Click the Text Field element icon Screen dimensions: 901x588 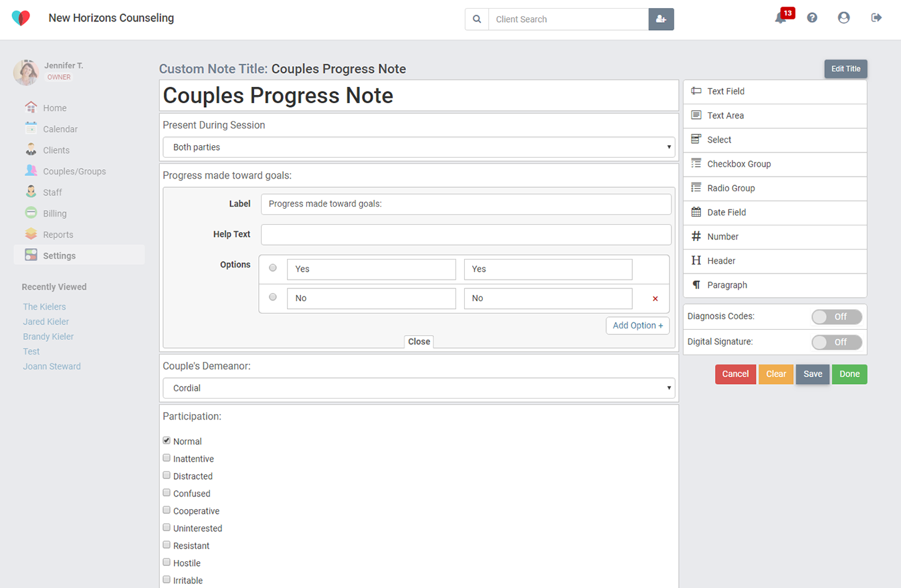point(696,91)
